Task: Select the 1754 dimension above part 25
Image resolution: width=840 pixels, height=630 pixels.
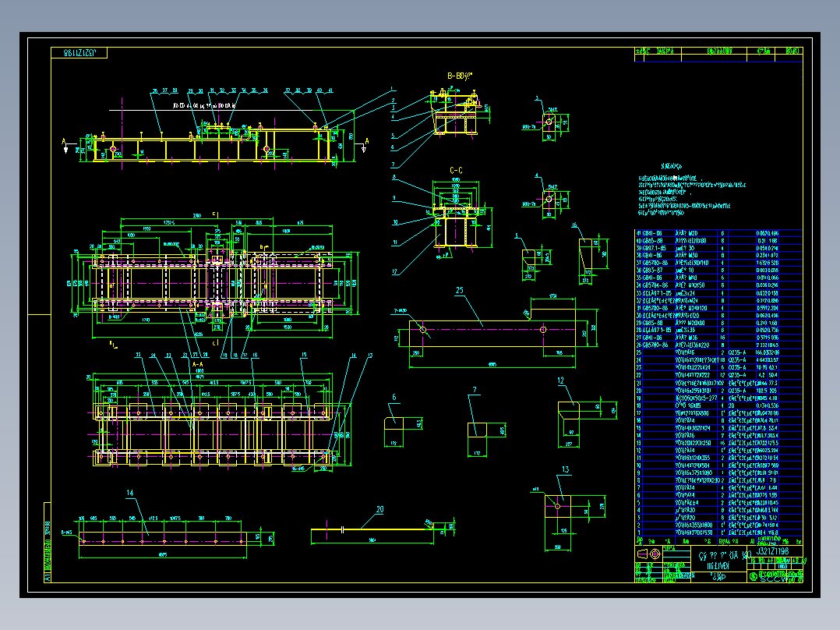Action: (553, 296)
